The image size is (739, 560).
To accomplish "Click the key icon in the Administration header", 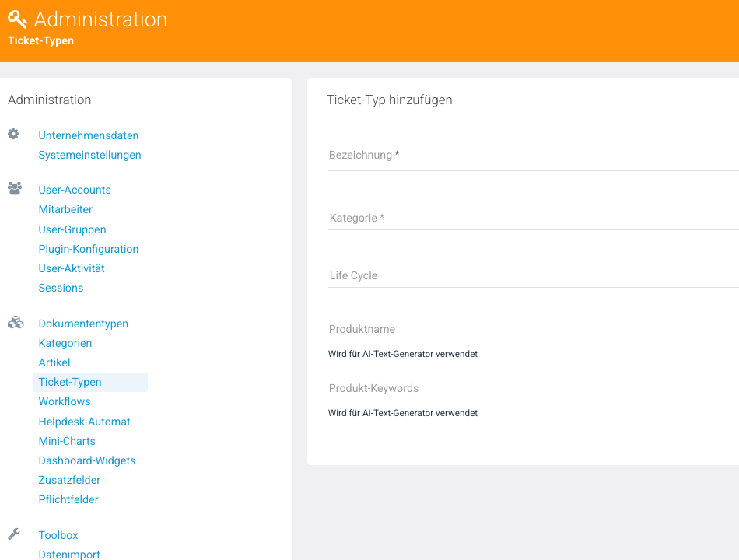I will 17,19.
